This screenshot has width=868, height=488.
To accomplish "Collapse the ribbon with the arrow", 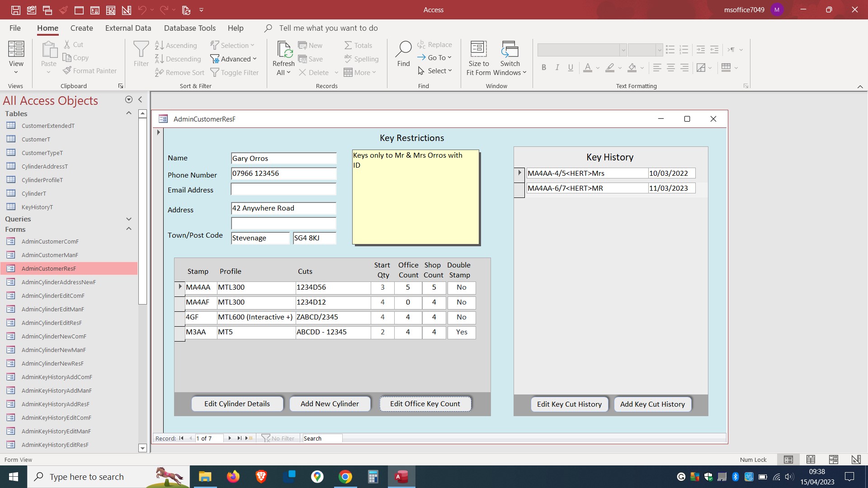I will tap(860, 86).
